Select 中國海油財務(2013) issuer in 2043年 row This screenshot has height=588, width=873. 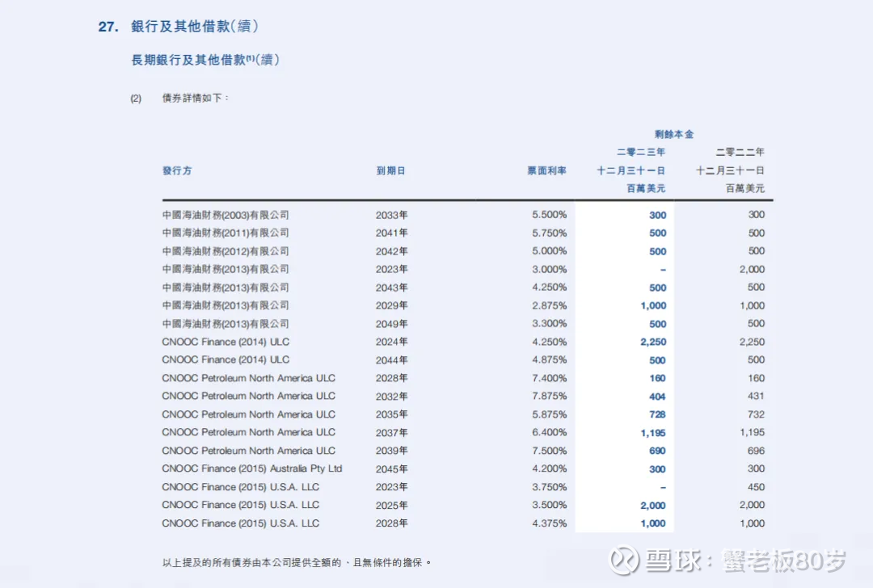tap(226, 287)
